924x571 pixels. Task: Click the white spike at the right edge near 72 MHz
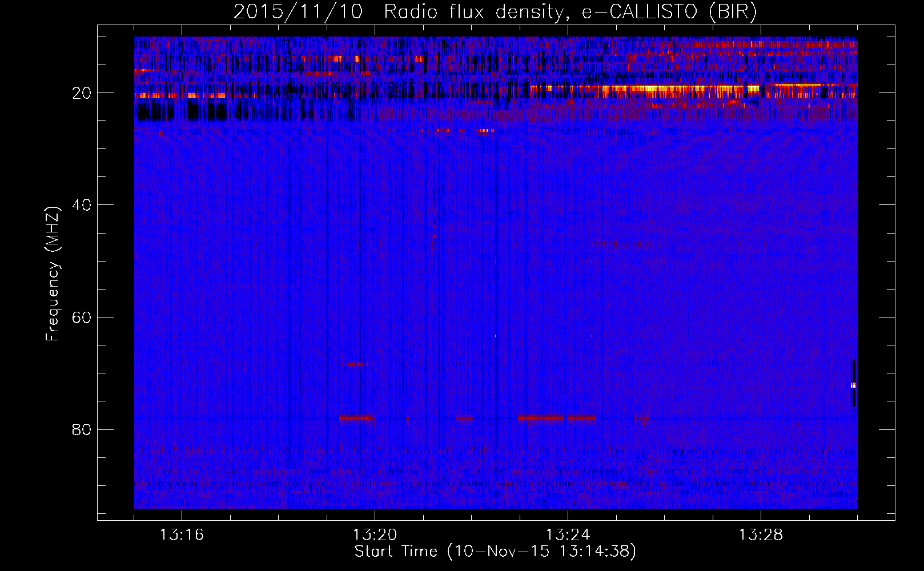pos(853,385)
